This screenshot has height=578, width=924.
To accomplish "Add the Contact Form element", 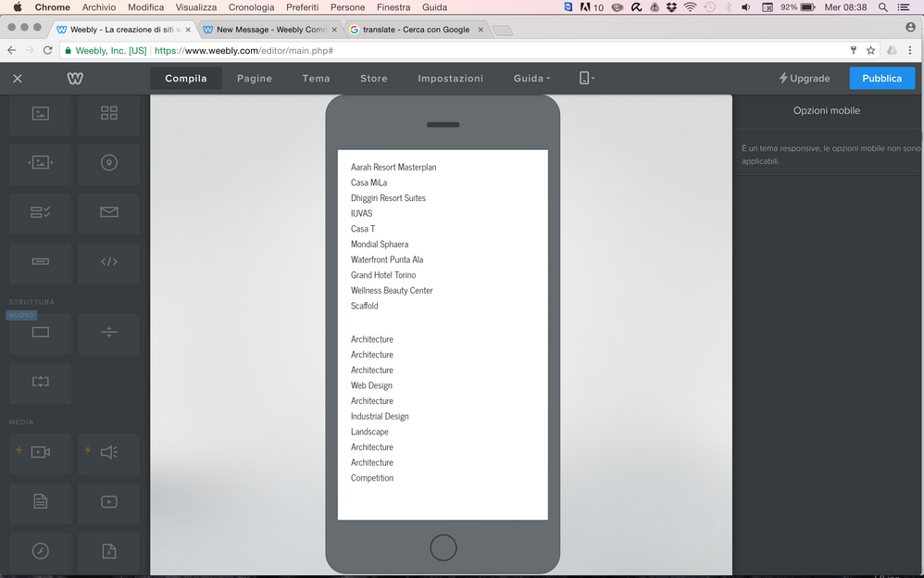I will point(40,212).
